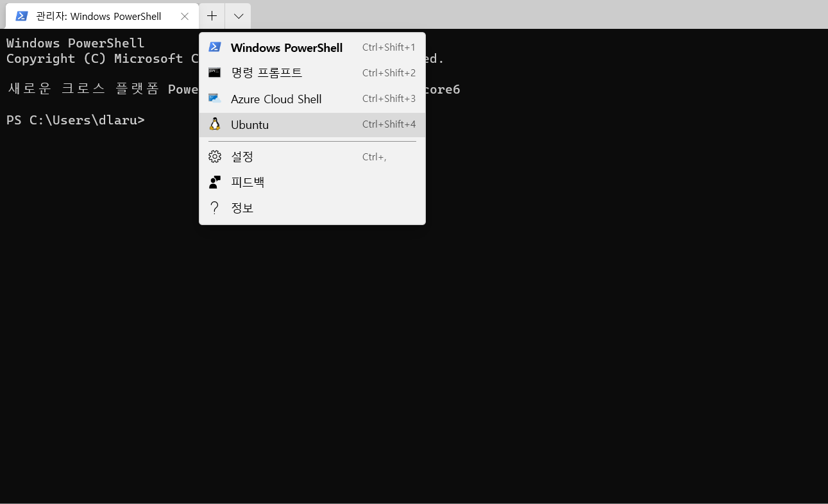Screen dimensions: 828x504
Task: Open 정보 menu entry
Action: pyautogui.click(x=312, y=208)
